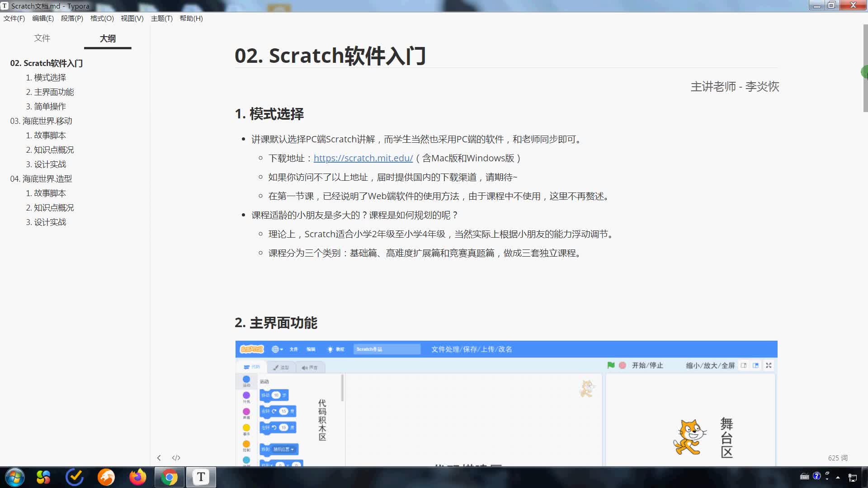Open the 格式(O) menu
868x488 pixels.
pos(102,19)
